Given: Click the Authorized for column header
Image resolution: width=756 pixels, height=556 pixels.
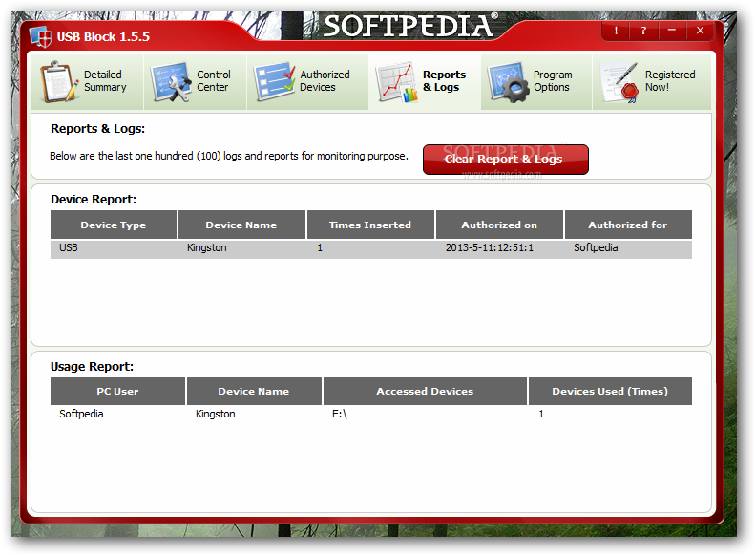Looking at the screenshot, I should tap(628, 225).
